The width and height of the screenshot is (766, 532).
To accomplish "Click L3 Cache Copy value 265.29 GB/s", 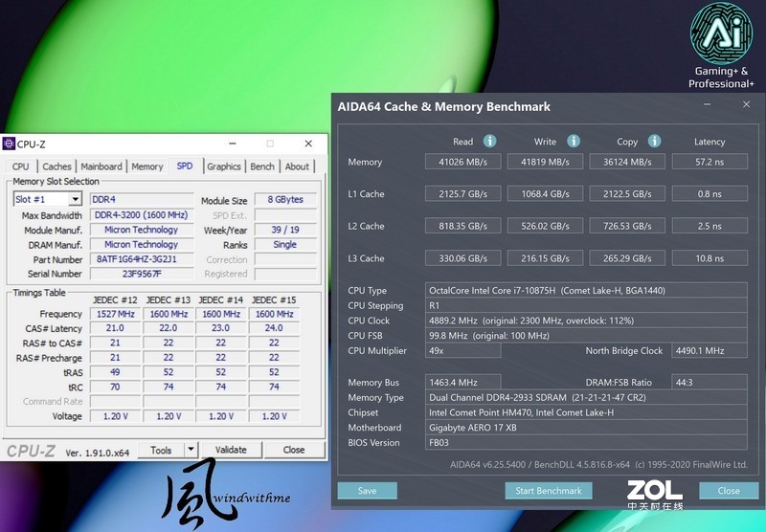I will [x=627, y=258].
